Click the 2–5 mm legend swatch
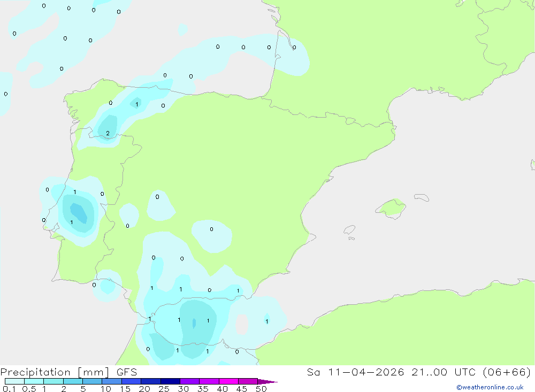This screenshot has height=392, width=535. pos(73,381)
